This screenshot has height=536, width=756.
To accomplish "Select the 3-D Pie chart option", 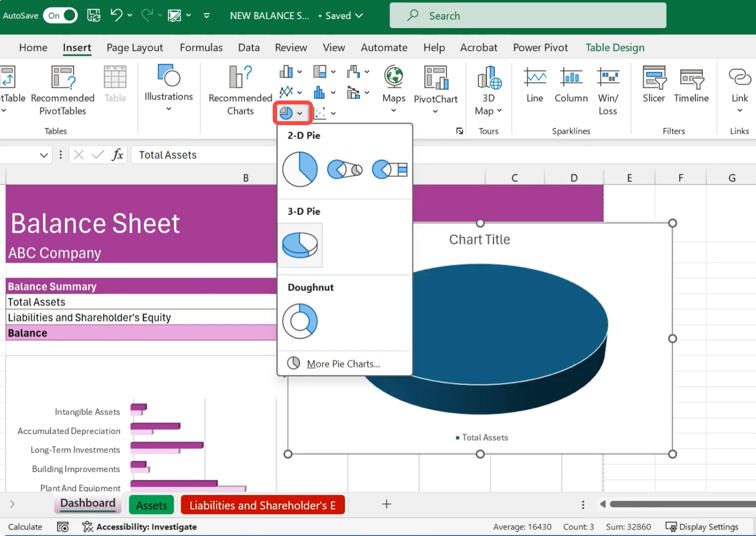I will click(300, 245).
